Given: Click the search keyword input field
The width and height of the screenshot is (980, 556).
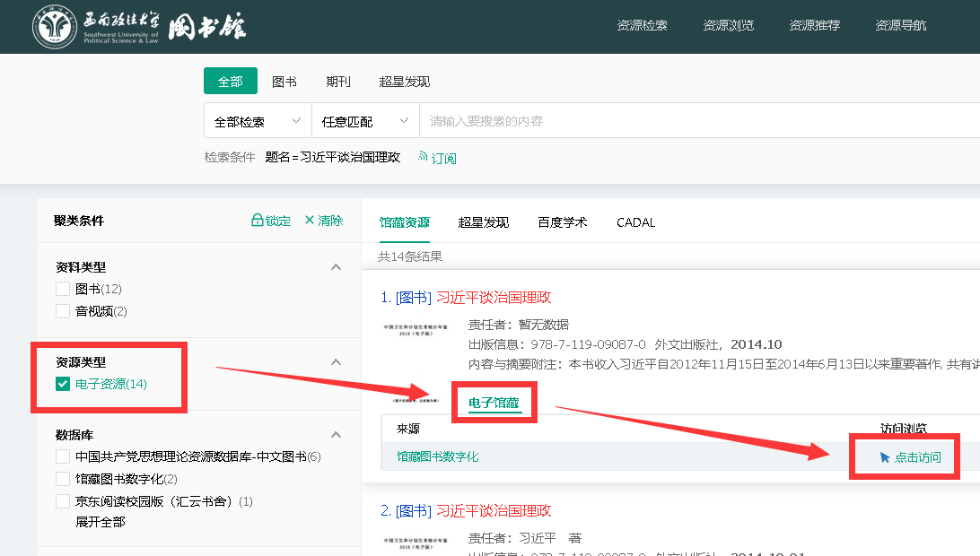Looking at the screenshot, I should 700,121.
